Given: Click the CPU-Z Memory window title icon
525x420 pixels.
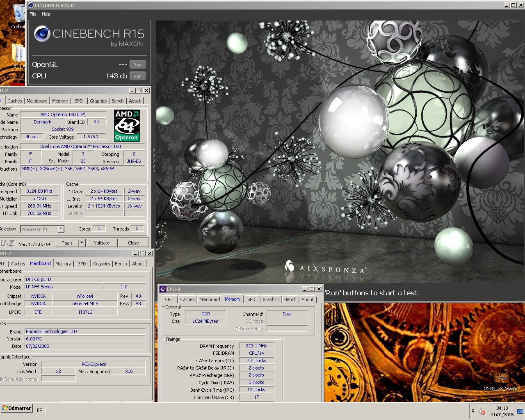Looking at the screenshot, I should click(163, 289).
